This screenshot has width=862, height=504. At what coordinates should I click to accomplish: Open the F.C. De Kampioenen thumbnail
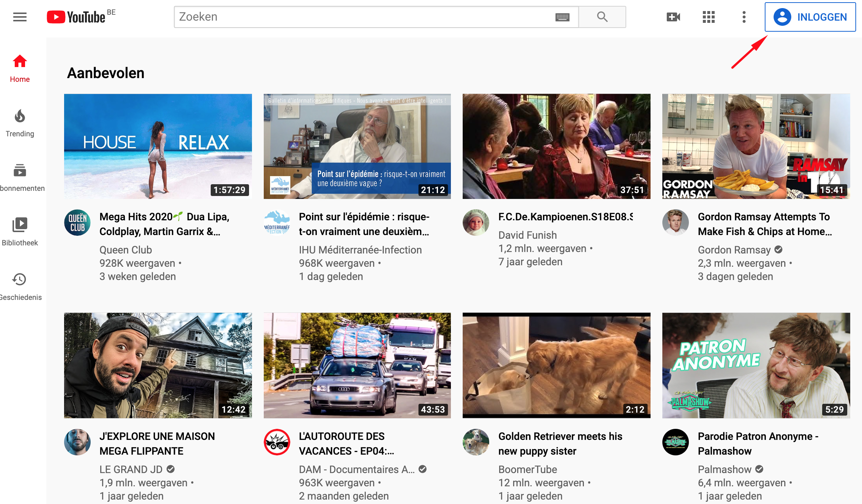[x=557, y=146]
